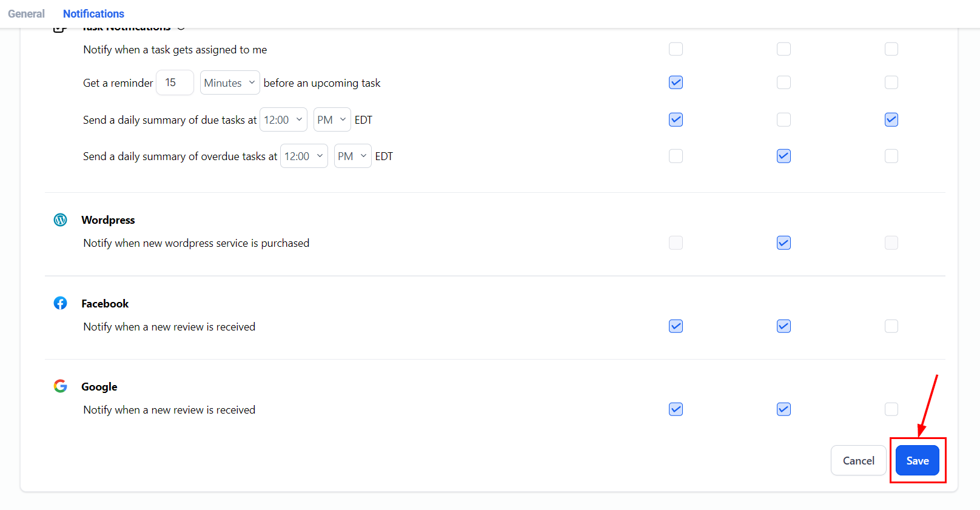Uncheck first checkbox for upcoming task reminder

(x=676, y=82)
